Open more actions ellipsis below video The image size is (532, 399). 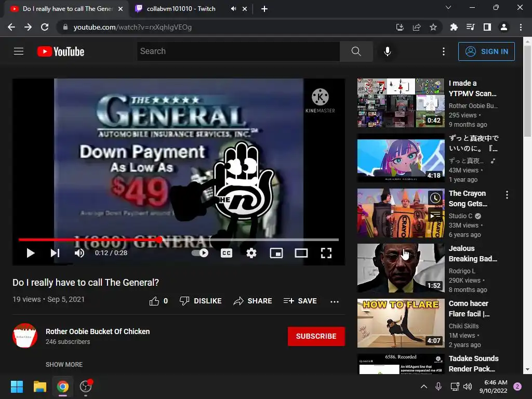pos(335,302)
